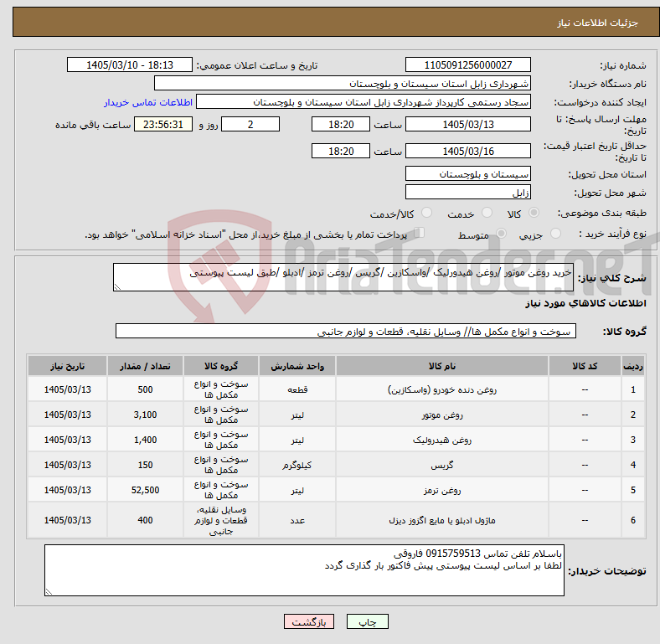Click the عدد unit cell

(297, 520)
